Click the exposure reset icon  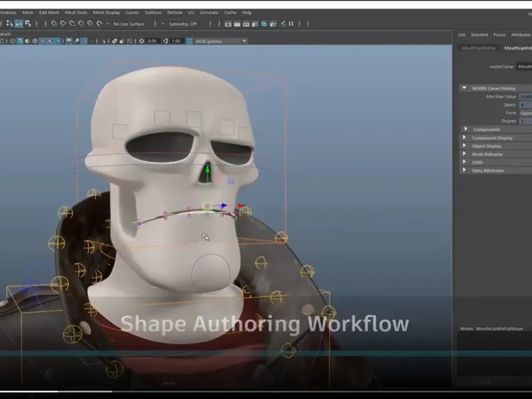pyautogui.click(x=142, y=41)
